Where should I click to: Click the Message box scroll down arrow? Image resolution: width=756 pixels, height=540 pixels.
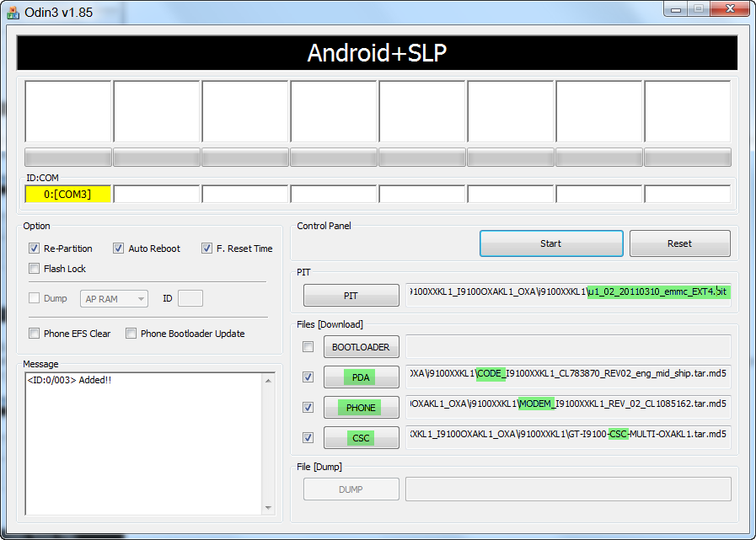[269, 508]
